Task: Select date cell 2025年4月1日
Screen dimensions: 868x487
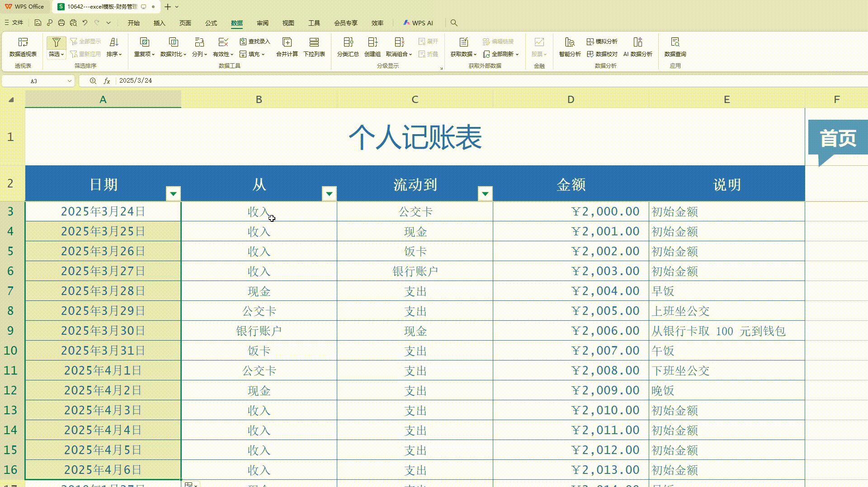Action: 103,370
